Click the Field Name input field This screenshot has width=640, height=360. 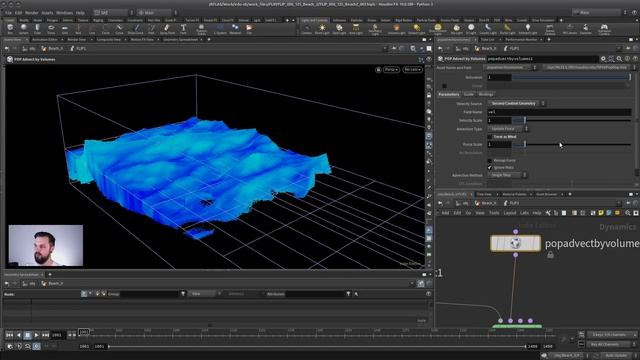coord(559,112)
